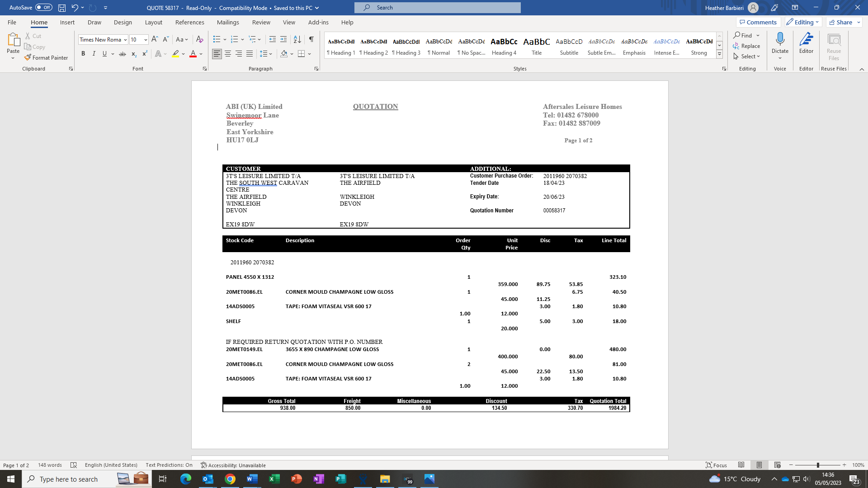The image size is (868, 488).
Task: Toggle the AutoSave switch
Action: click(x=44, y=8)
